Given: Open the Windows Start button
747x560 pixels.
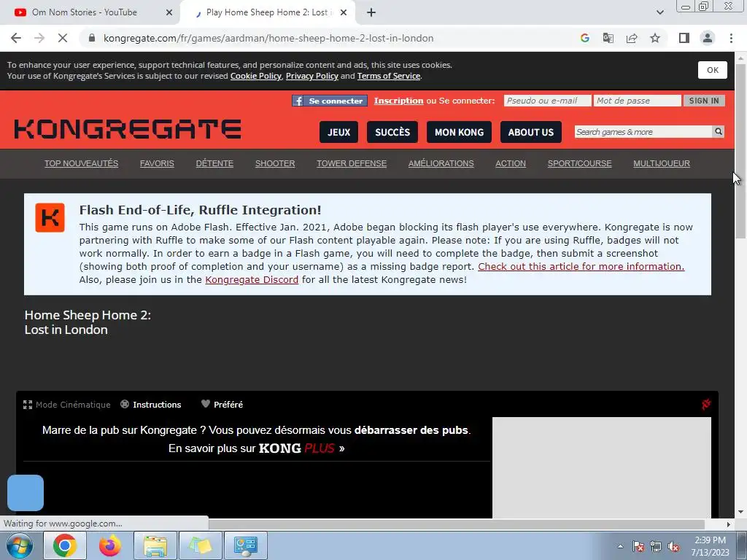Looking at the screenshot, I should 20,545.
